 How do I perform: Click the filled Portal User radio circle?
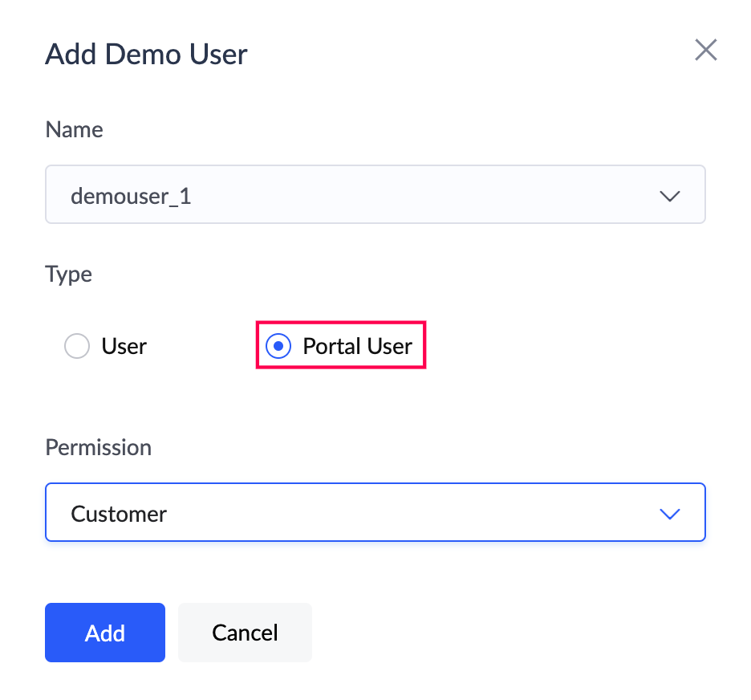coord(278,347)
